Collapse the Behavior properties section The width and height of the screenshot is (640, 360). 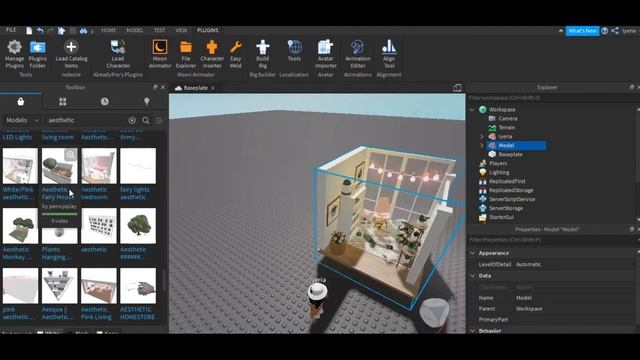[x=472, y=331]
